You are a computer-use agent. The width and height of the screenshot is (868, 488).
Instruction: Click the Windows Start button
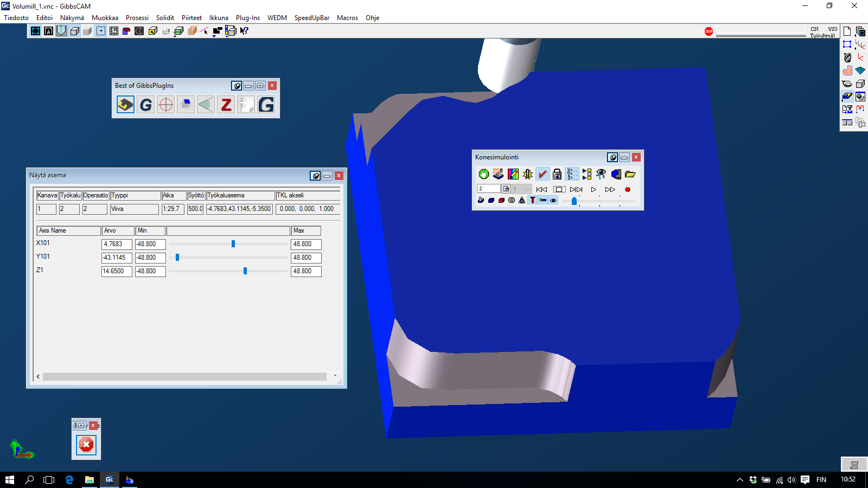pyautogui.click(x=10, y=480)
